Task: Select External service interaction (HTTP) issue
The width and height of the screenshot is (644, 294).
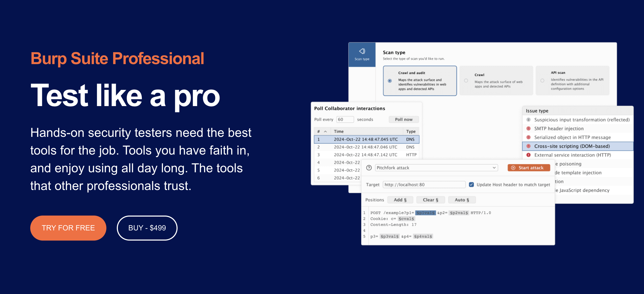Action: 578,155
